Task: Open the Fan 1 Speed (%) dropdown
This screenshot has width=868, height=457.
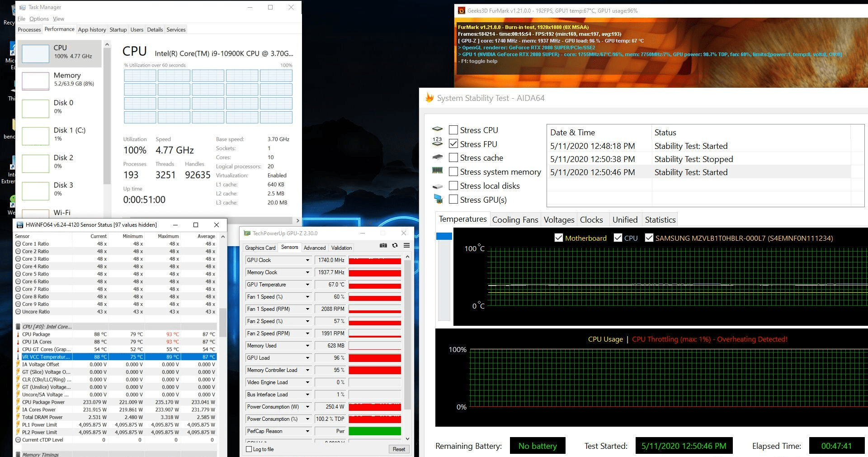Action: point(307,297)
